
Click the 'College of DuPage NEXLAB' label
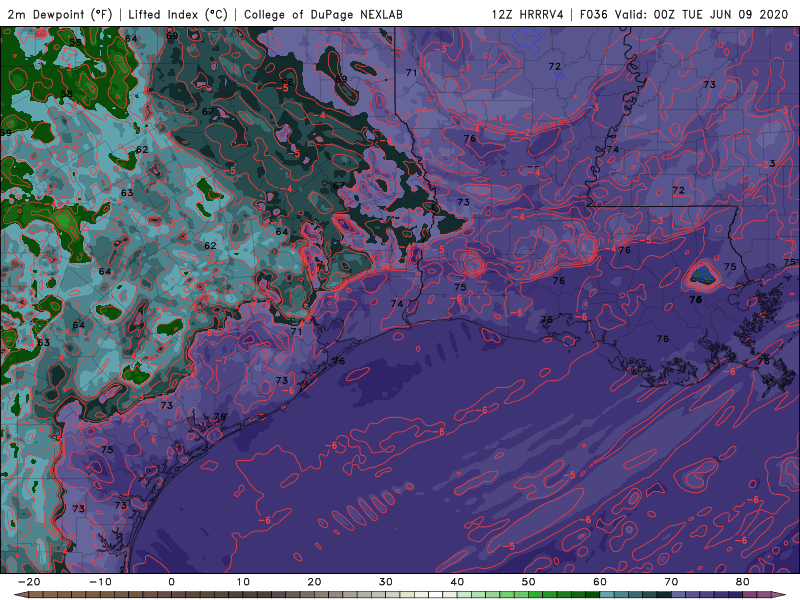323,14
